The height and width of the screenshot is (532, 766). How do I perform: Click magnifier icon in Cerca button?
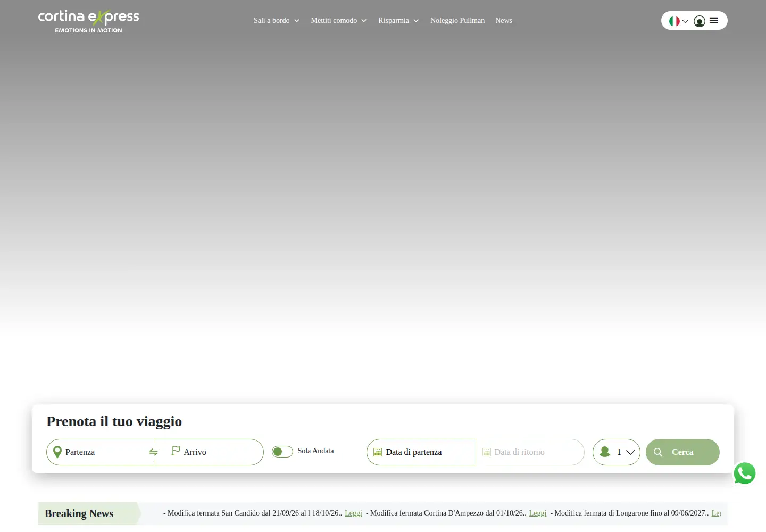(x=658, y=452)
